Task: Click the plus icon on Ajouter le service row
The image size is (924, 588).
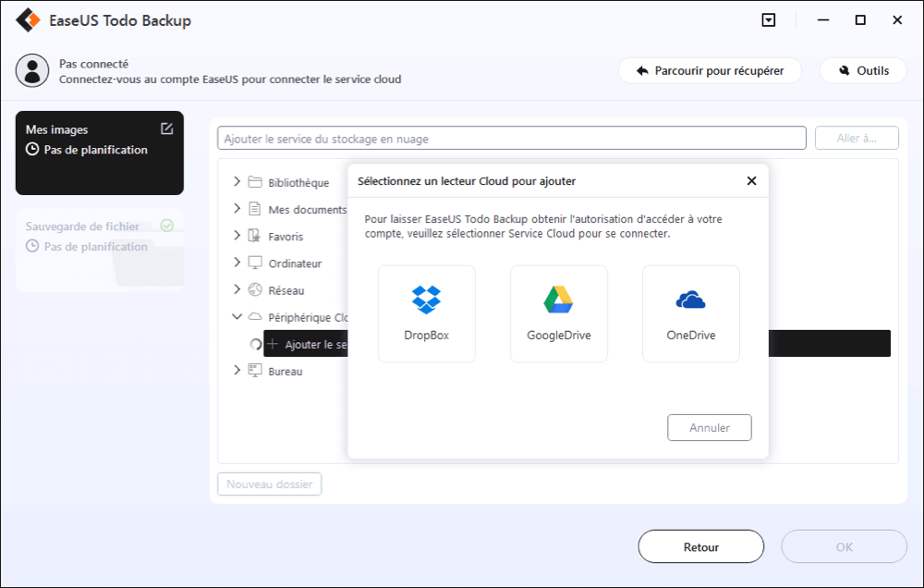Action: click(x=273, y=344)
